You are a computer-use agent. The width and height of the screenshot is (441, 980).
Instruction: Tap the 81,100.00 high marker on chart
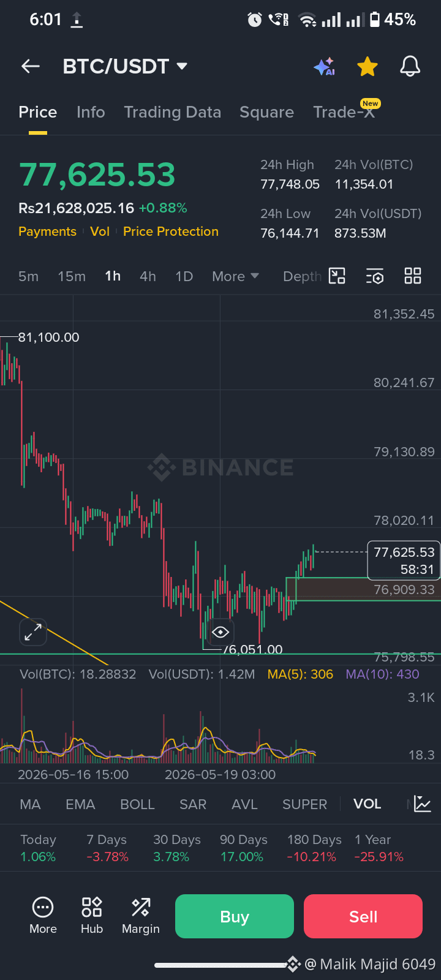tap(48, 337)
